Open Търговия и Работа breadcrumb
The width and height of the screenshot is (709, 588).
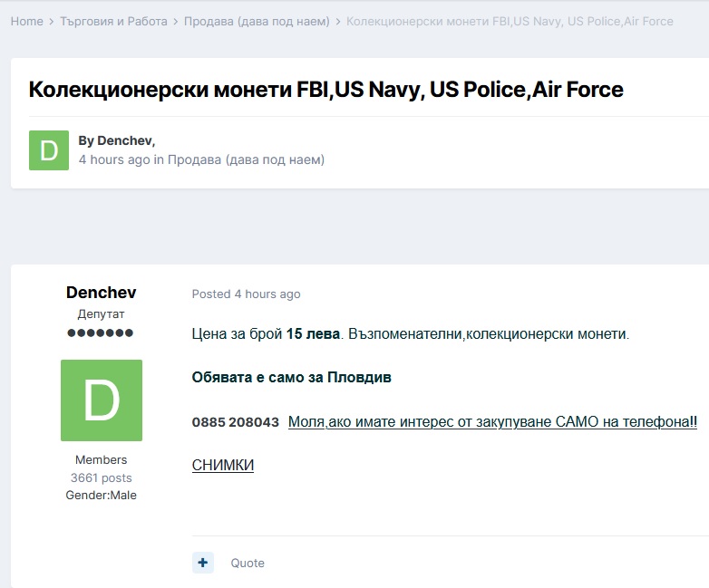113,21
